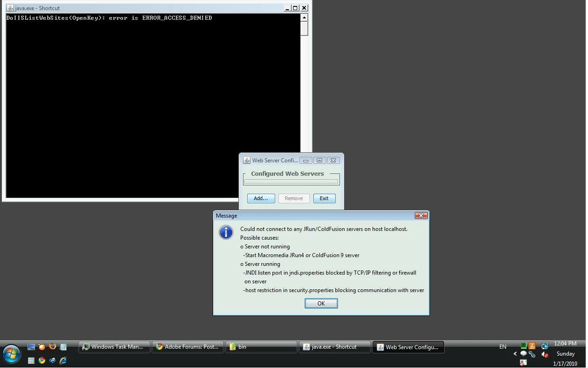Click OK in the Message dialog

pyautogui.click(x=321, y=304)
